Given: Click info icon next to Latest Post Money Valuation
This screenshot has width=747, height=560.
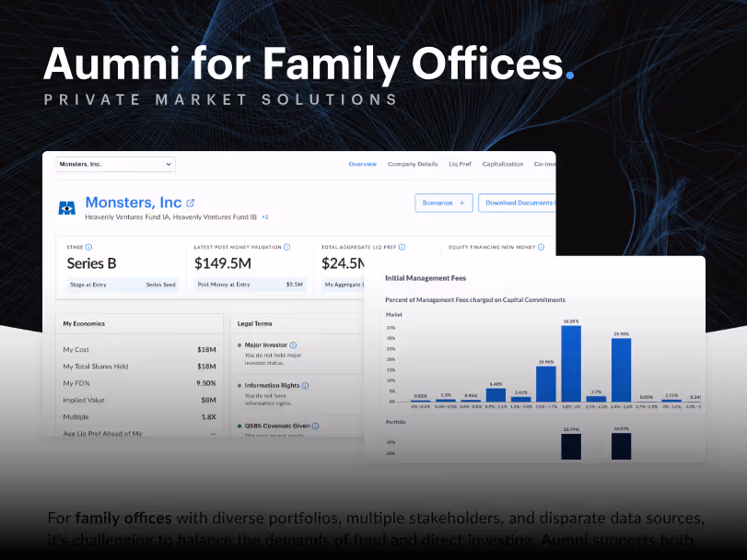Looking at the screenshot, I should click(x=286, y=247).
